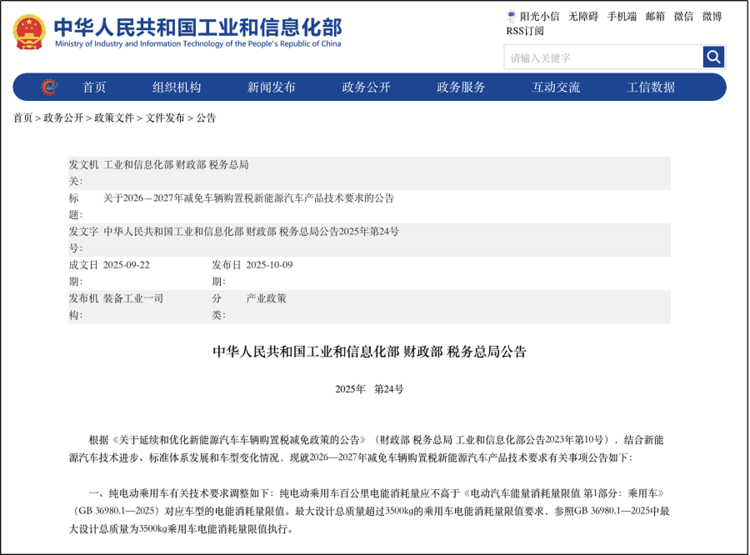Click the national emblem logo

tap(29, 32)
